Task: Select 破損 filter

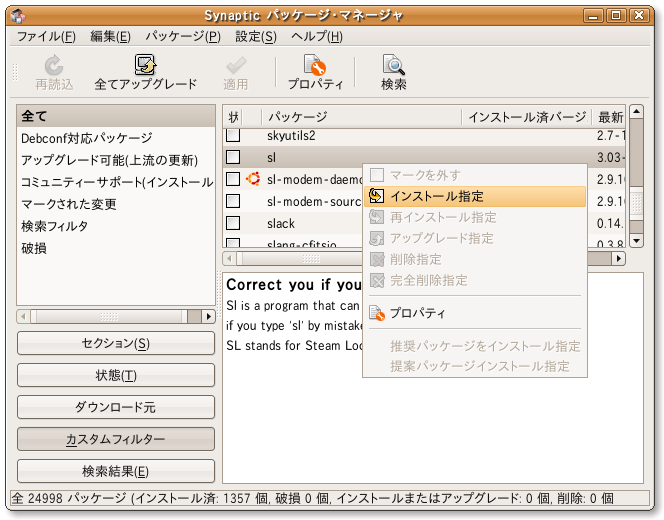Action: coord(116,248)
